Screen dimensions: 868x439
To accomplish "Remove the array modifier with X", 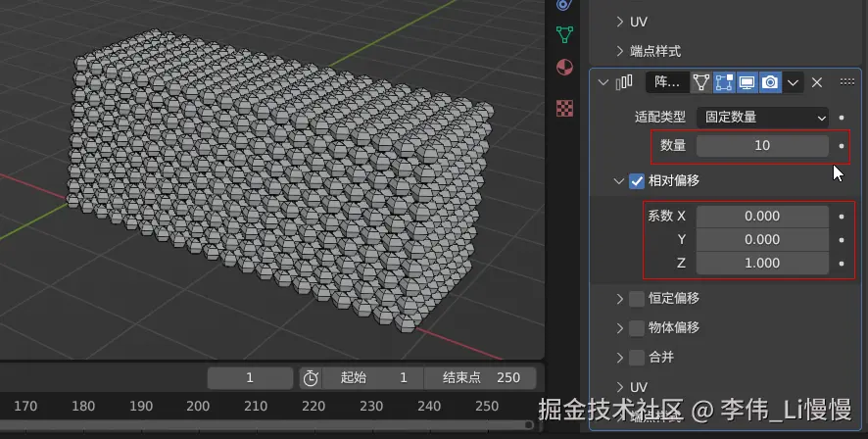I will [x=816, y=82].
